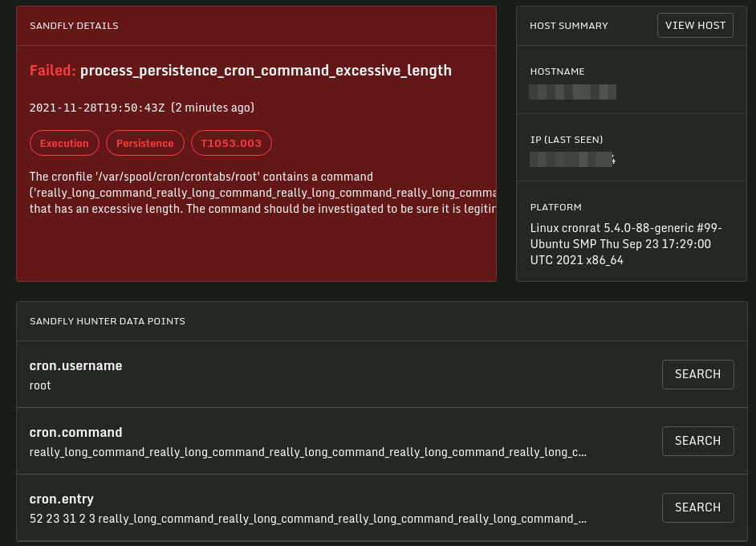Image resolution: width=756 pixels, height=546 pixels.
Task: Click the cronfile description paragraph
Action: [262, 193]
